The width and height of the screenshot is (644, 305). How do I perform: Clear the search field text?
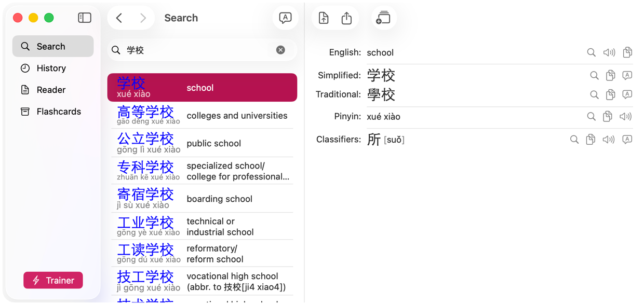(x=280, y=50)
